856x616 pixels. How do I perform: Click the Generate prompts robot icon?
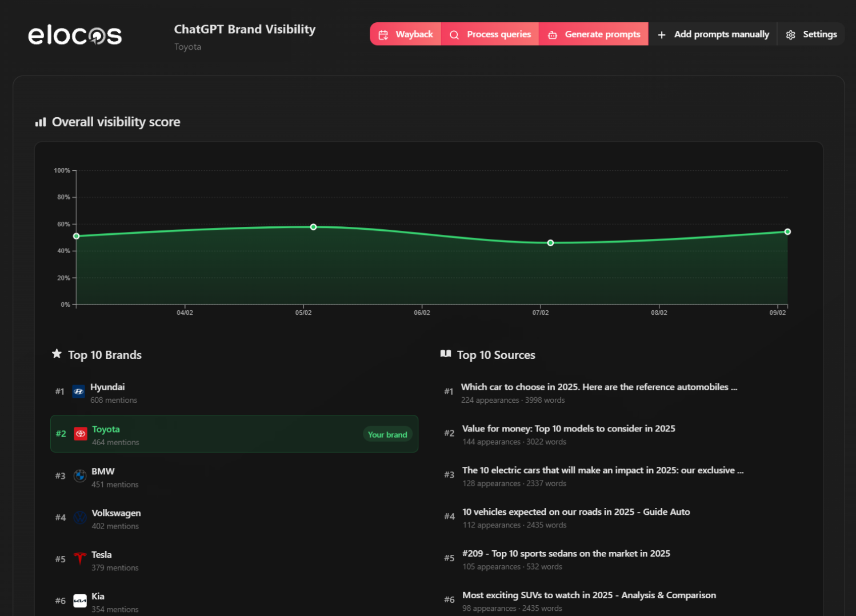(x=553, y=35)
